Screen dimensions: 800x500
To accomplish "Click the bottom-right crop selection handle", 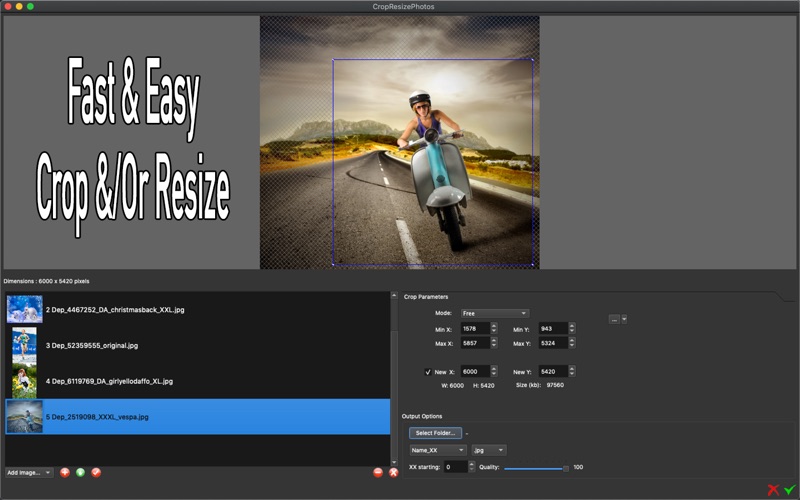I will [x=533, y=264].
